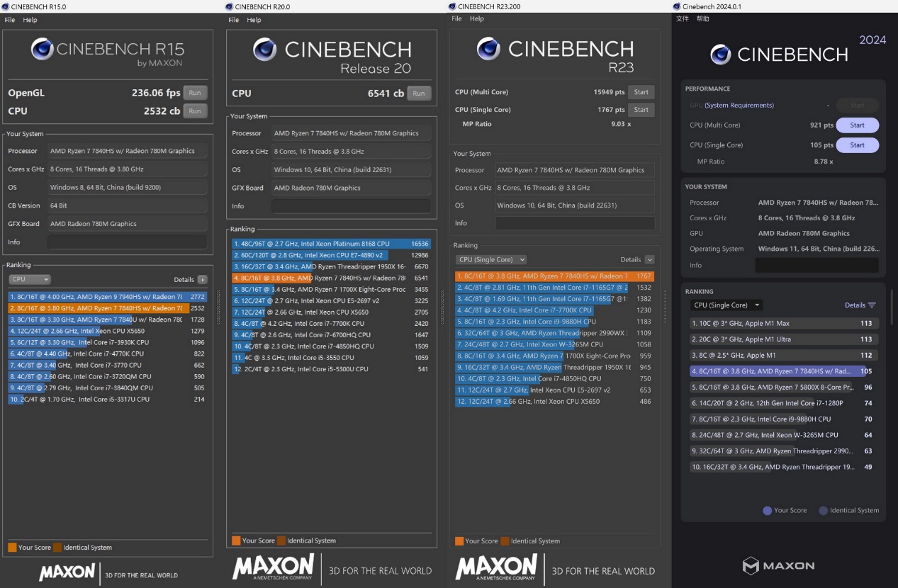Start CPU (Multi Core) test in R23

[641, 92]
